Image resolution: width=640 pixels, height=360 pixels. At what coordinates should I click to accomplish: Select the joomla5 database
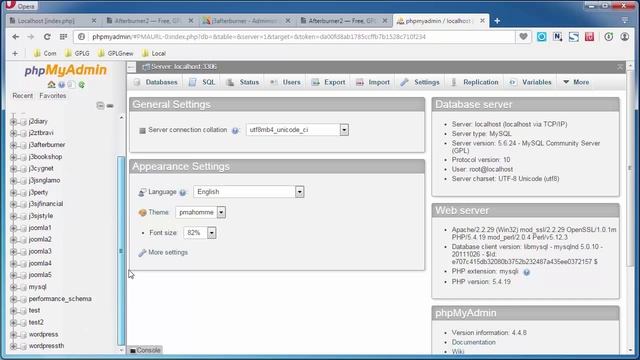[x=40, y=276]
